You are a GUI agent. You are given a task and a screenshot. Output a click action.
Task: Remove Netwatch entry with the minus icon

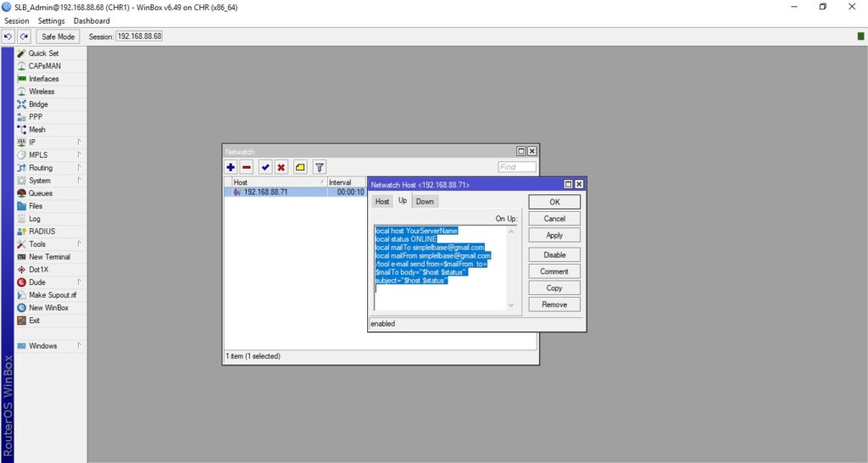[x=247, y=167]
